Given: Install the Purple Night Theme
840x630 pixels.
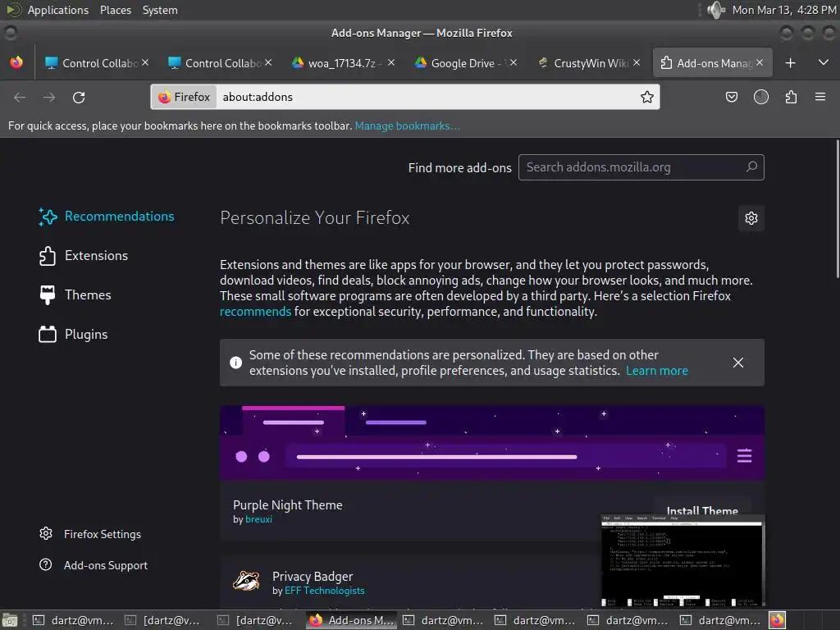Looking at the screenshot, I should [x=702, y=510].
